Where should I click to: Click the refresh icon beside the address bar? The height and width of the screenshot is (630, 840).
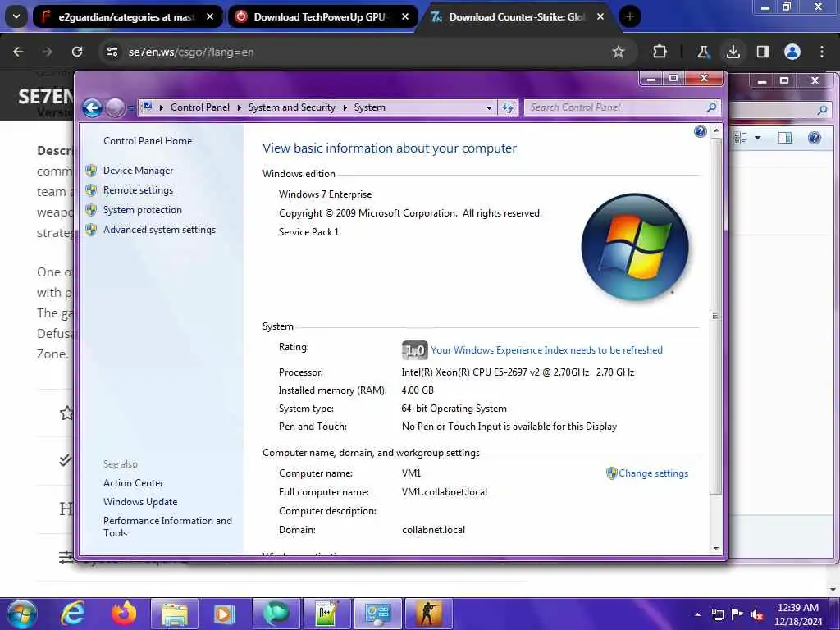pyautogui.click(x=507, y=107)
